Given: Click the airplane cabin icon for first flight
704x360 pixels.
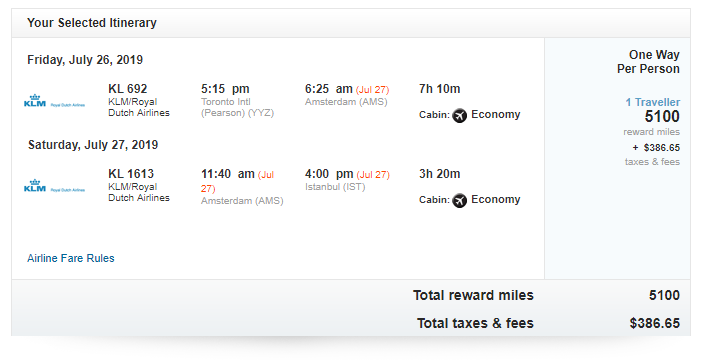Looking at the screenshot, I should click(x=459, y=115).
